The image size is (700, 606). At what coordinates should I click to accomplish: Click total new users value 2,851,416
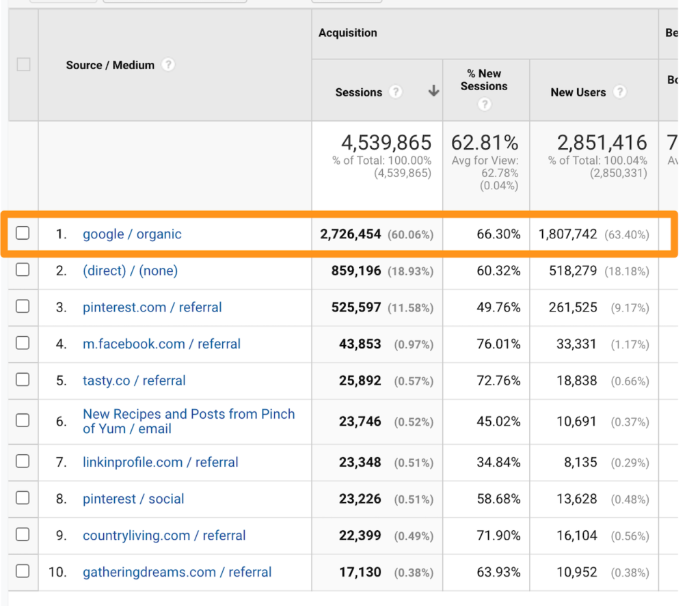coord(602,143)
